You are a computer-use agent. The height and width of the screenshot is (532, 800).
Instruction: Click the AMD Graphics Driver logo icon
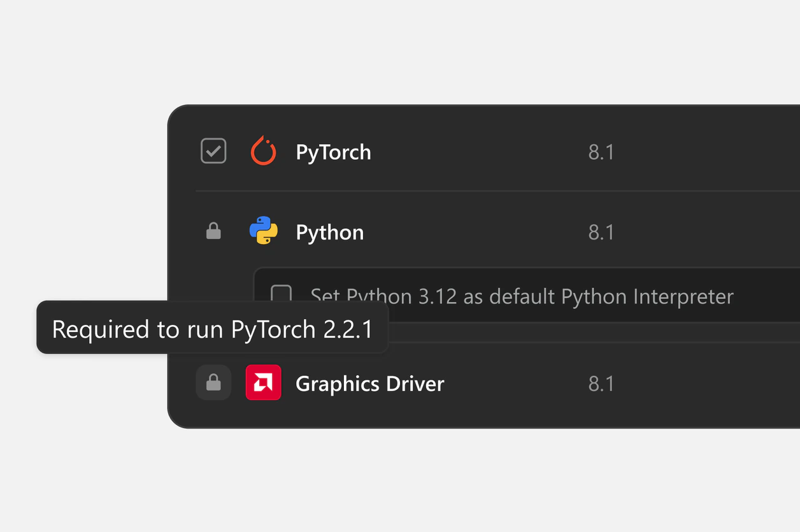[x=263, y=382]
